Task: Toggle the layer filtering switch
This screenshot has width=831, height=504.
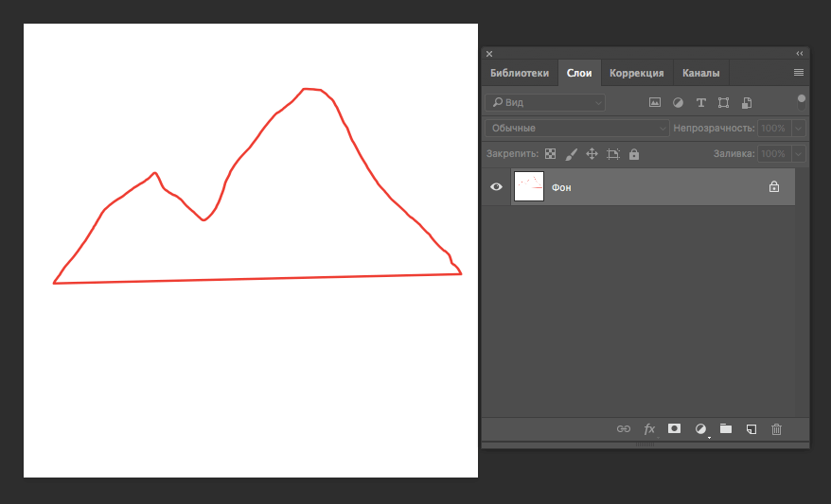Action: pyautogui.click(x=802, y=100)
